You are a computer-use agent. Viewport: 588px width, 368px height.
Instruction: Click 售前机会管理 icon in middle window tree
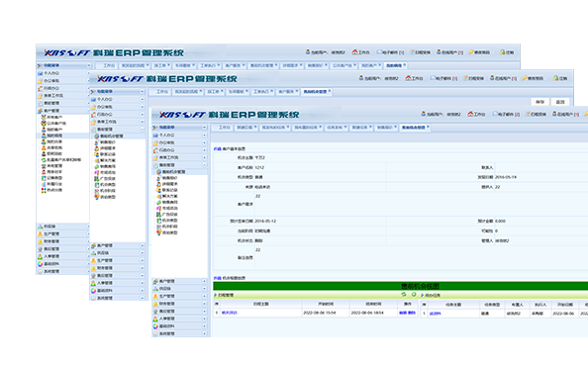[x=96, y=137]
